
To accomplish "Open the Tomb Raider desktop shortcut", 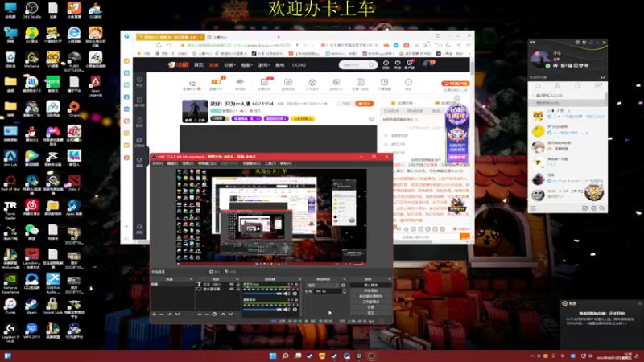I will 10,209.
